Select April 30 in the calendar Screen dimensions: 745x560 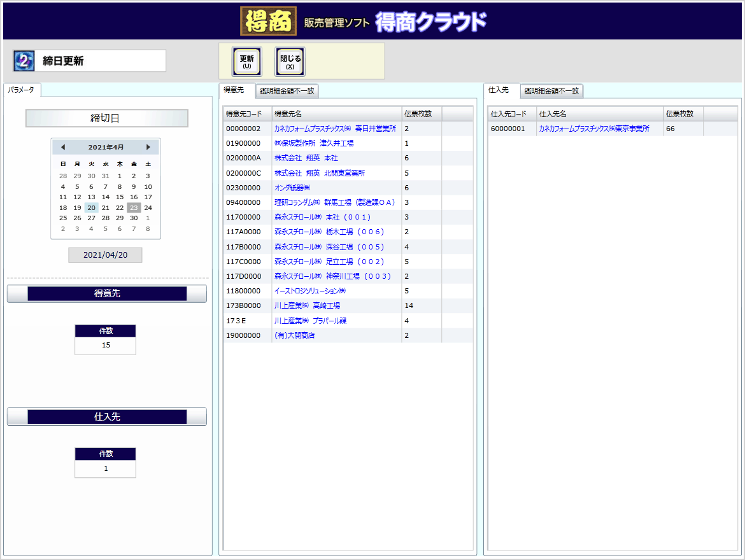pyautogui.click(x=134, y=218)
